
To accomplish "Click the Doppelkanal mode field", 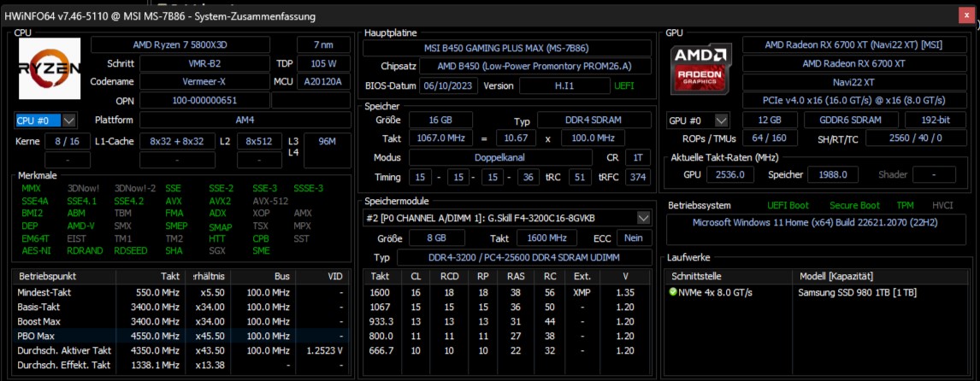I will (500, 157).
